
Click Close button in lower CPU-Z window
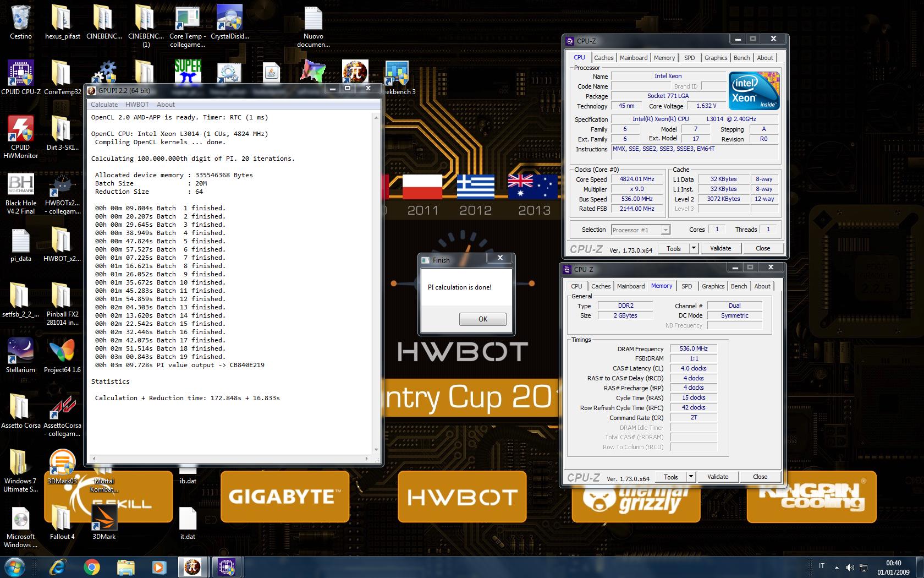[760, 477]
